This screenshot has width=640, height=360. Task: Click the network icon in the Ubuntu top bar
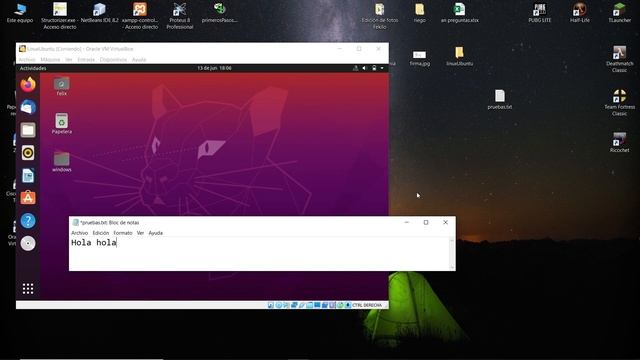[x=356, y=68]
